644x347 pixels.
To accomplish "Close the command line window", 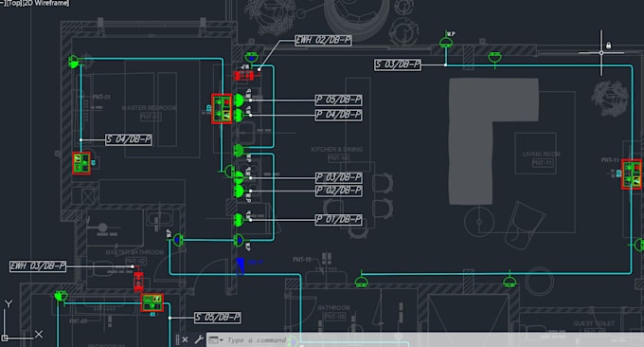I will pos(186,339).
